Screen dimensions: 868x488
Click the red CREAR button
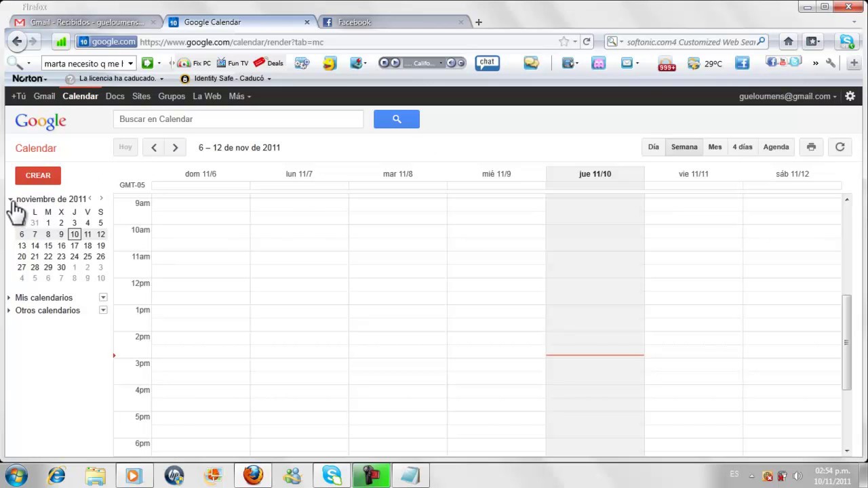[38, 176]
